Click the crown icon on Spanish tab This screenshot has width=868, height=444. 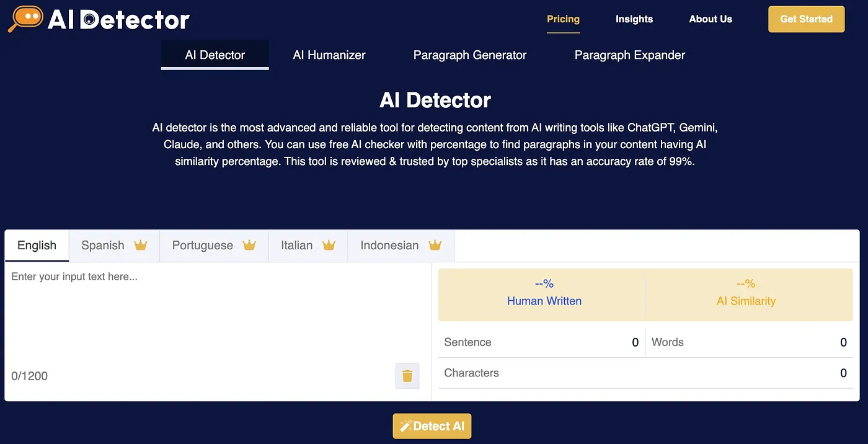[141, 245]
